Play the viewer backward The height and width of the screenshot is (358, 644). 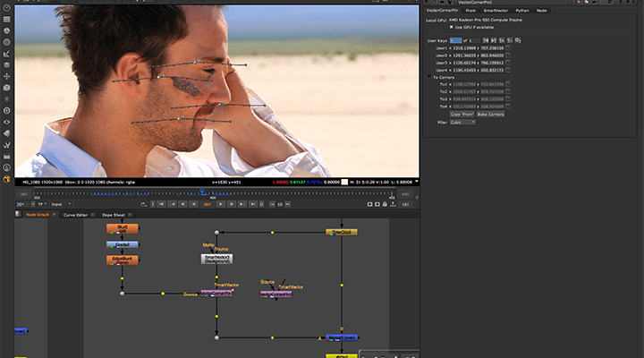point(193,204)
